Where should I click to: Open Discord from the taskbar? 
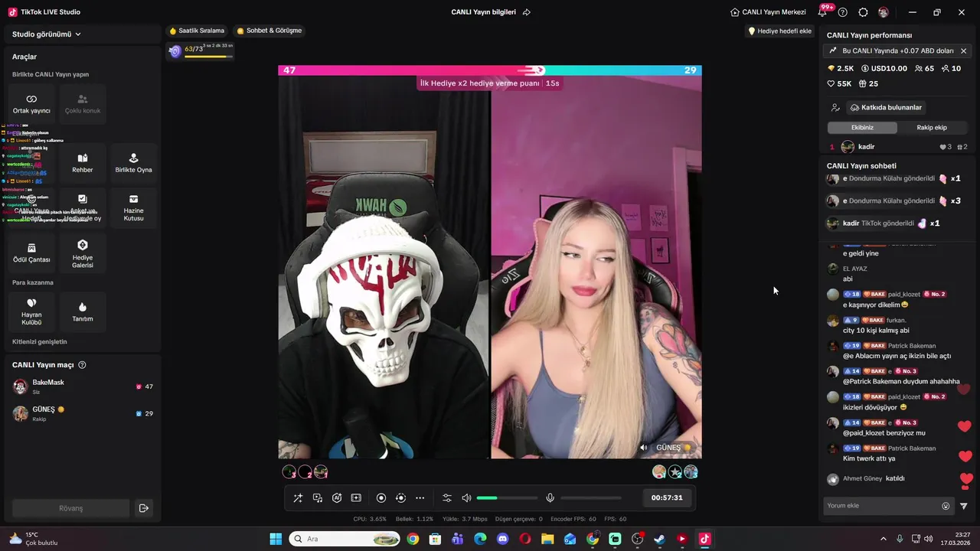coord(502,539)
